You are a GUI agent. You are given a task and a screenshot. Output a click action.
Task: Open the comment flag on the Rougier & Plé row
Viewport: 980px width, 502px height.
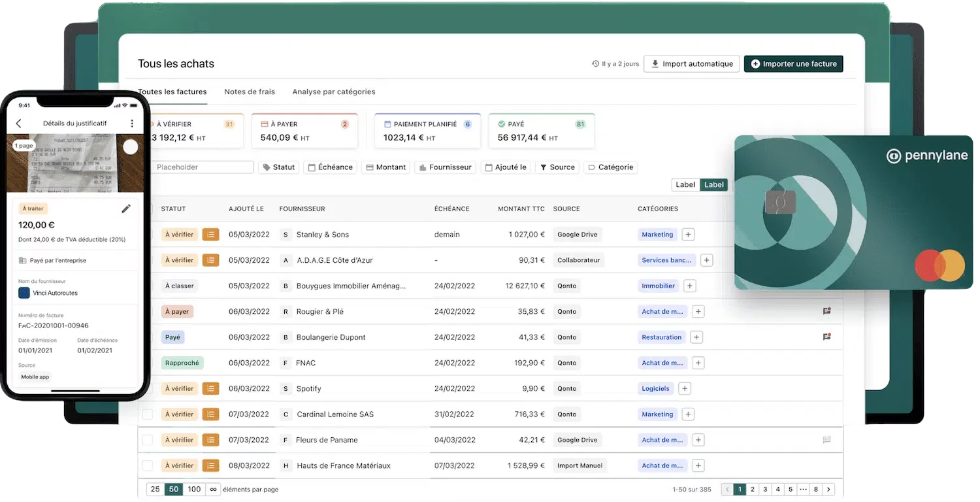tap(826, 312)
